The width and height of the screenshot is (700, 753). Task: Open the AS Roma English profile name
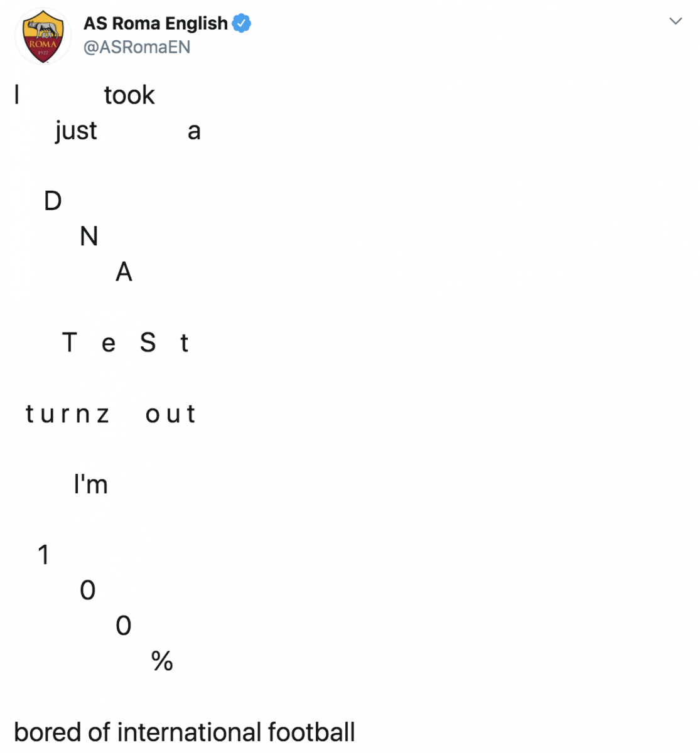(156, 23)
